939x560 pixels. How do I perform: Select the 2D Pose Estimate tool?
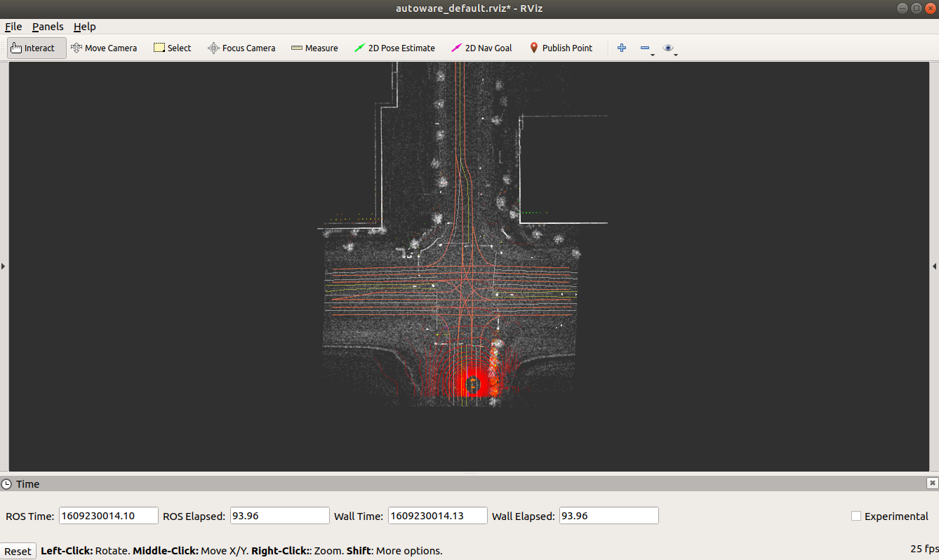coord(394,48)
